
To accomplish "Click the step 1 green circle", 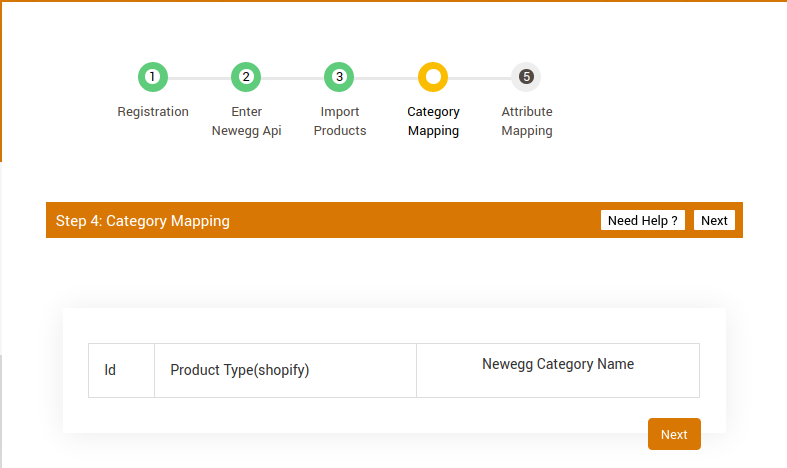I will click(x=152, y=77).
